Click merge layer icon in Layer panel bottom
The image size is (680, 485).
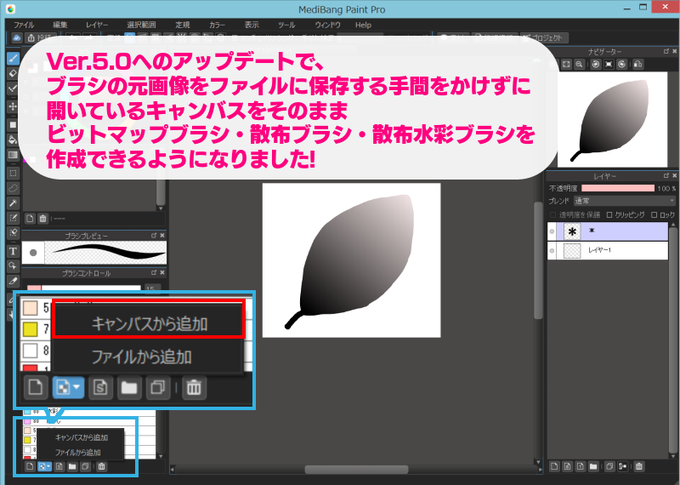tap(623, 467)
